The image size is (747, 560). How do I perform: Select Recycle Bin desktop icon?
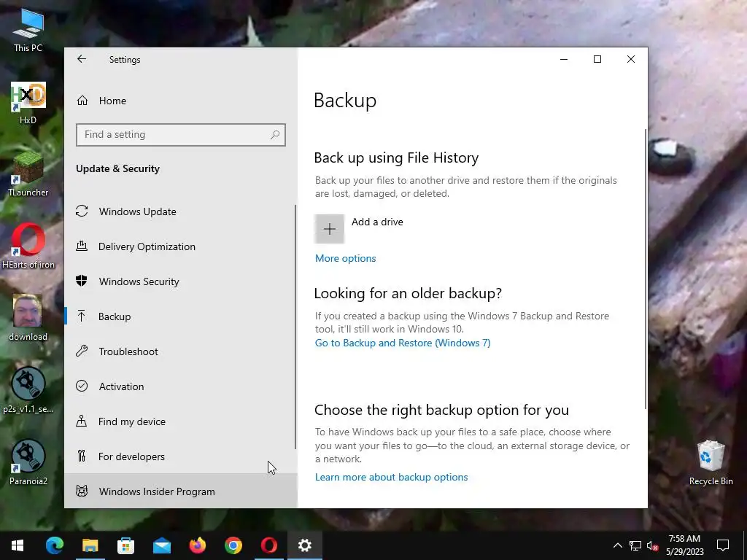(x=711, y=463)
